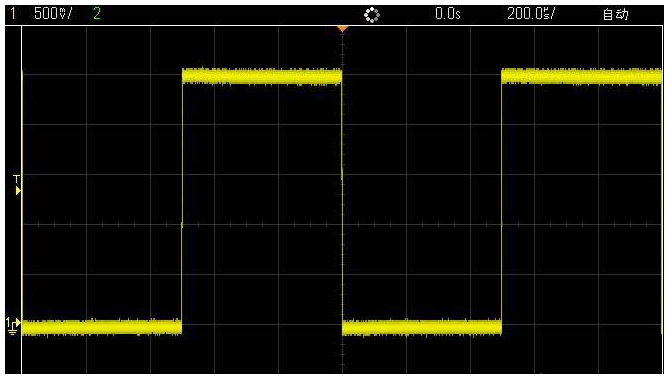
Task: Click the orange trigger time reference triangle
Action: pyautogui.click(x=342, y=29)
